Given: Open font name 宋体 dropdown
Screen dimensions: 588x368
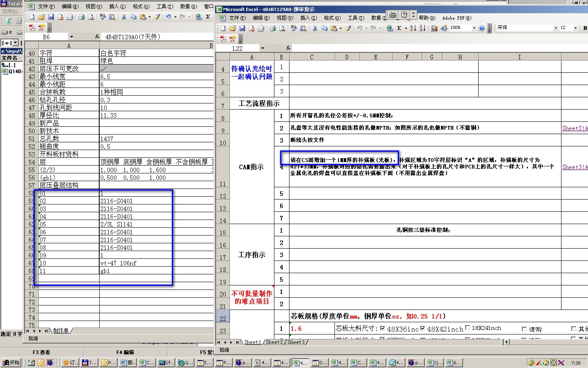Looking at the screenshot, I should 556,28.
